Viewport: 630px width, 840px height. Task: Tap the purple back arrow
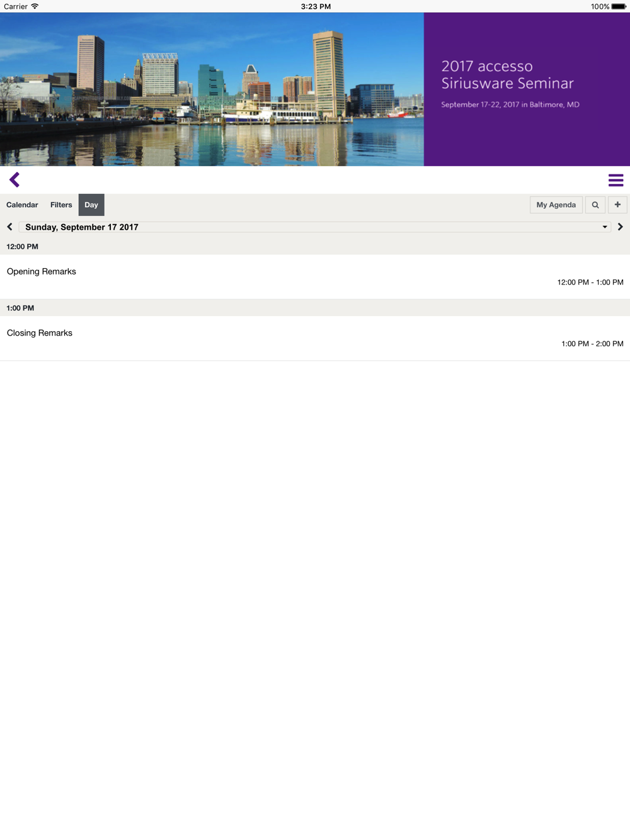(14, 180)
